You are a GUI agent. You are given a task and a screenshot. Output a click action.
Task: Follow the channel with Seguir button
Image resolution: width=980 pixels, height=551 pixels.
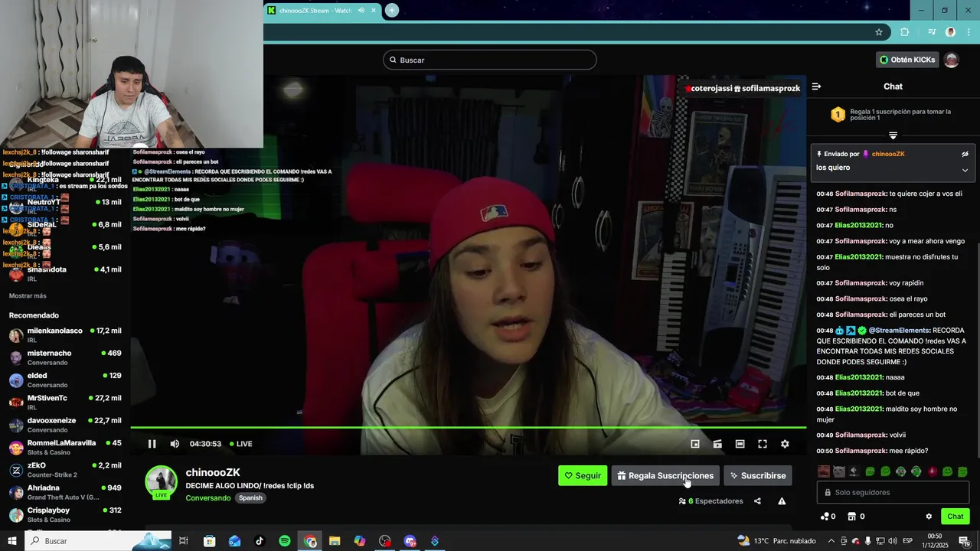583,475
